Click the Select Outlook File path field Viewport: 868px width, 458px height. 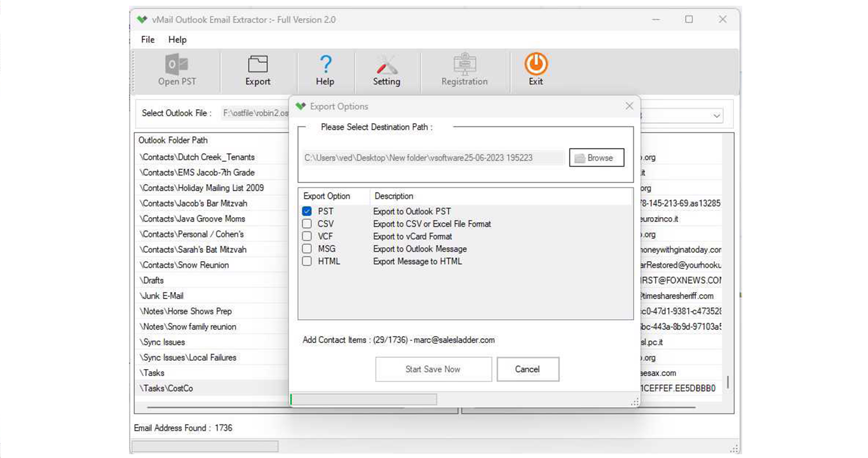pyautogui.click(x=255, y=113)
